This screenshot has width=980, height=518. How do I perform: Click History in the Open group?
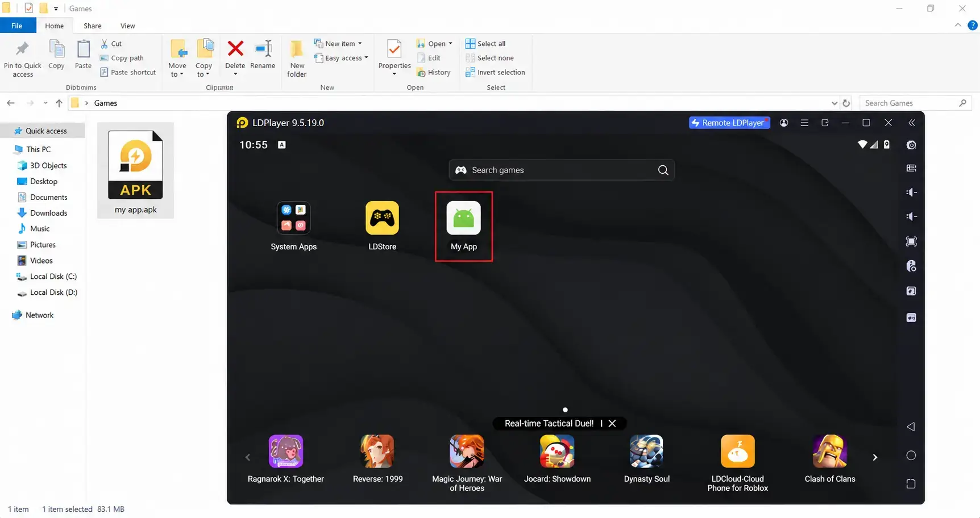pos(434,72)
